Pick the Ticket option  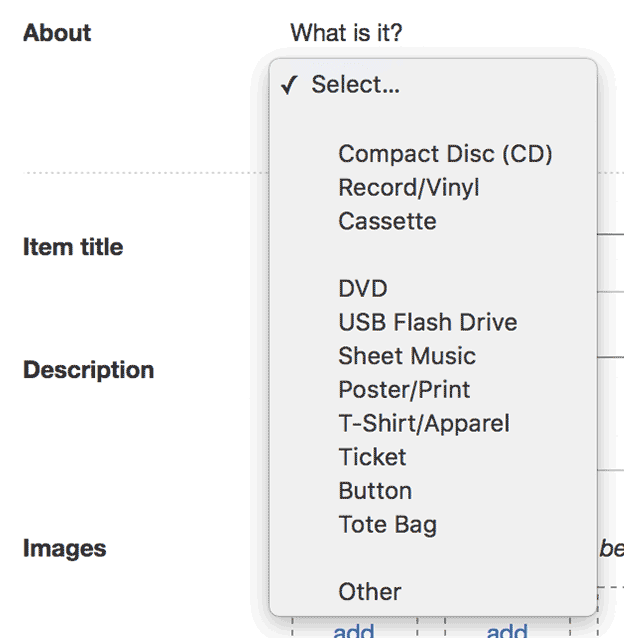pyautogui.click(x=372, y=457)
